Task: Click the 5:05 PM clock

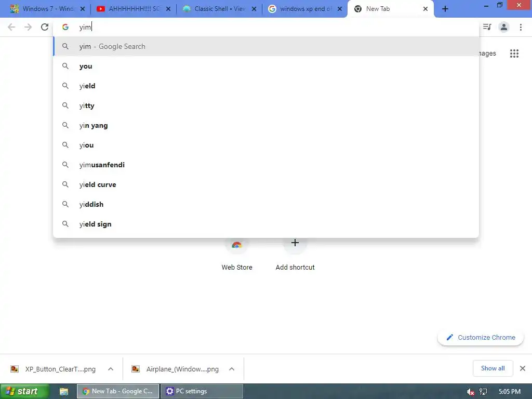Action: 510,392
